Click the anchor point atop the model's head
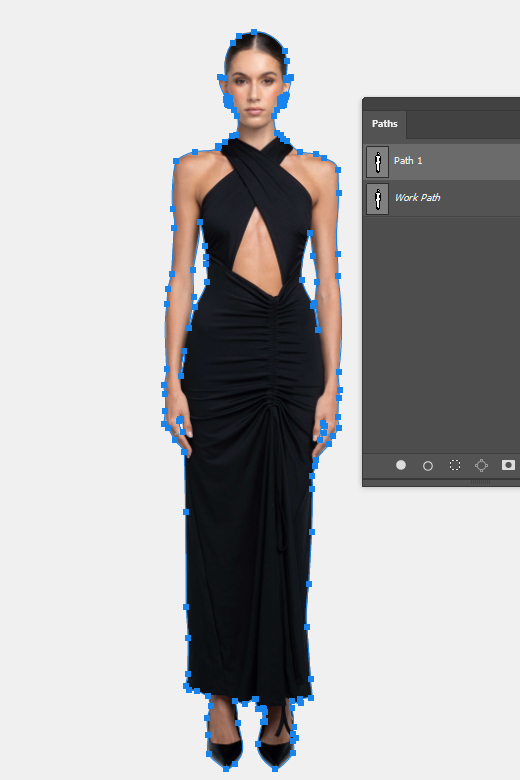520x780 pixels. click(254, 33)
